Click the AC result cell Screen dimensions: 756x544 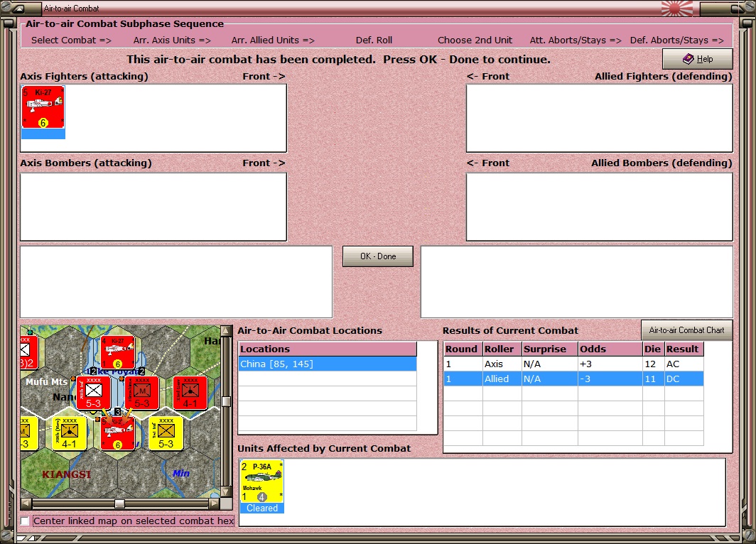tap(684, 364)
